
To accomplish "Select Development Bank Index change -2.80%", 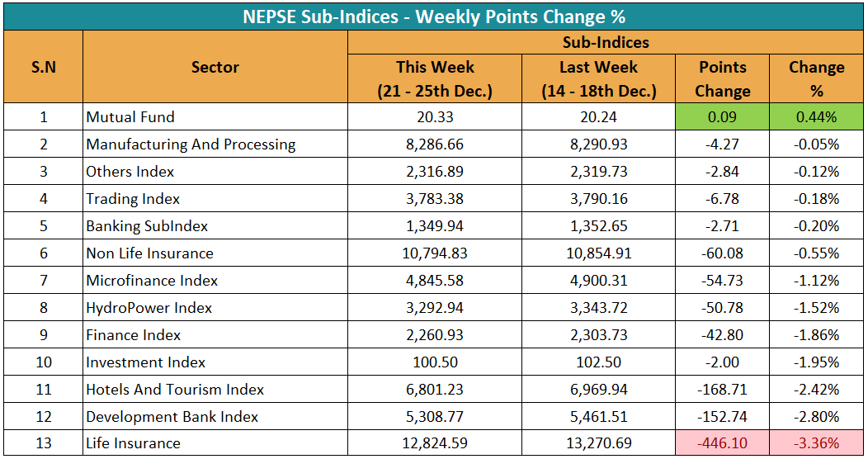I will click(816, 417).
